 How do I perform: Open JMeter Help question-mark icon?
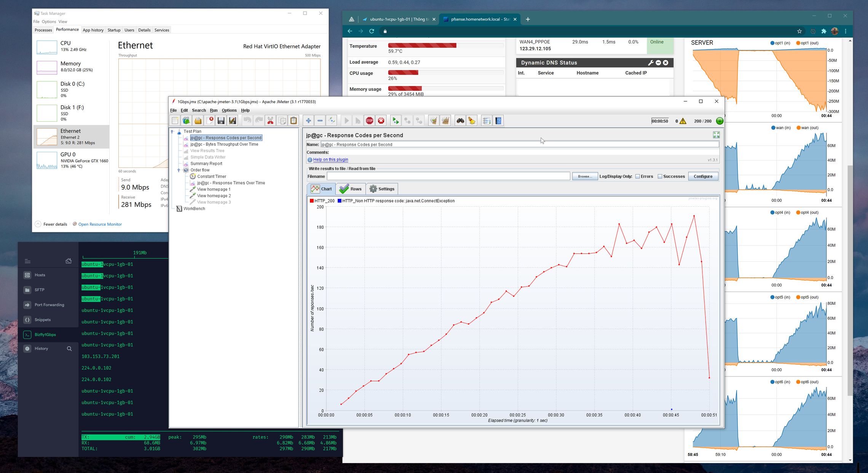(x=498, y=121)
